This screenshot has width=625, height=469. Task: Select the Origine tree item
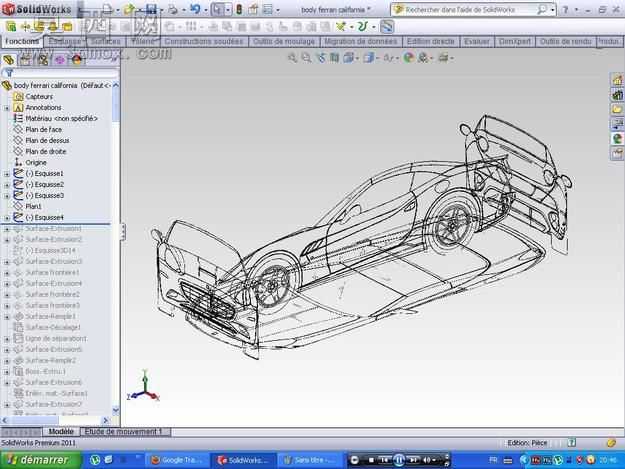[x=36, y=163]
